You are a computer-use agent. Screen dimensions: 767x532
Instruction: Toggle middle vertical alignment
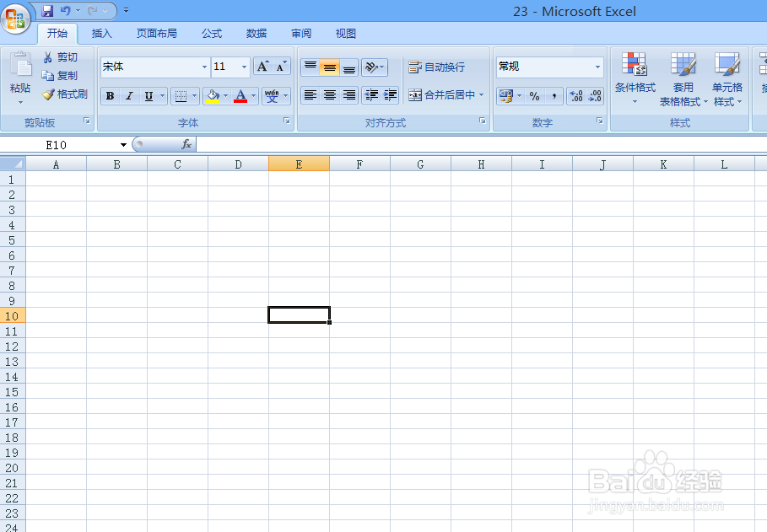330,67
